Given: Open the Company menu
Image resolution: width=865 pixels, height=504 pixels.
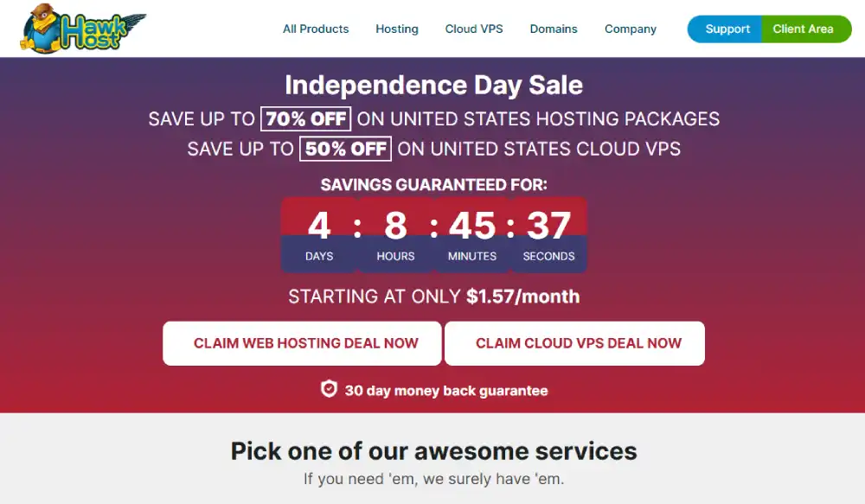Looking at the screenshot, I should (x=630, y=29).
